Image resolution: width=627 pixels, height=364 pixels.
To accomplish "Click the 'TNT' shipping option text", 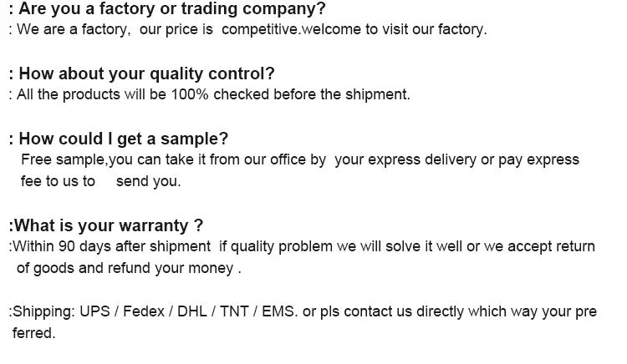I will 235,312.
